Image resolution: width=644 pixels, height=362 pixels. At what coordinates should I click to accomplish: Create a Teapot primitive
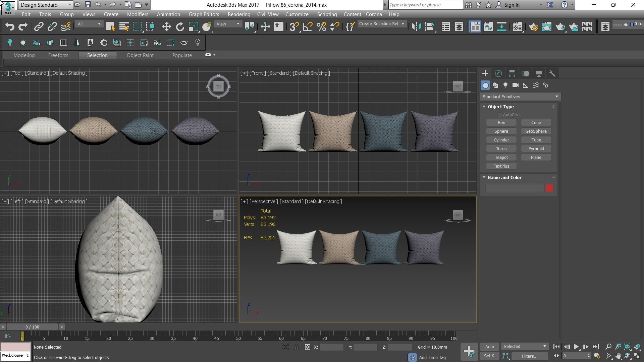(x=501, y=158)
